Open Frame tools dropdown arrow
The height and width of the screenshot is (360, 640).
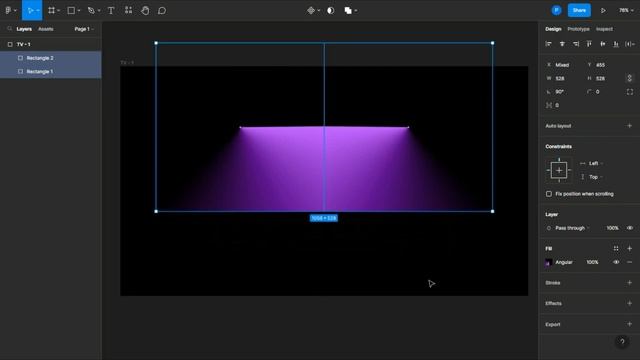(59, 11)
